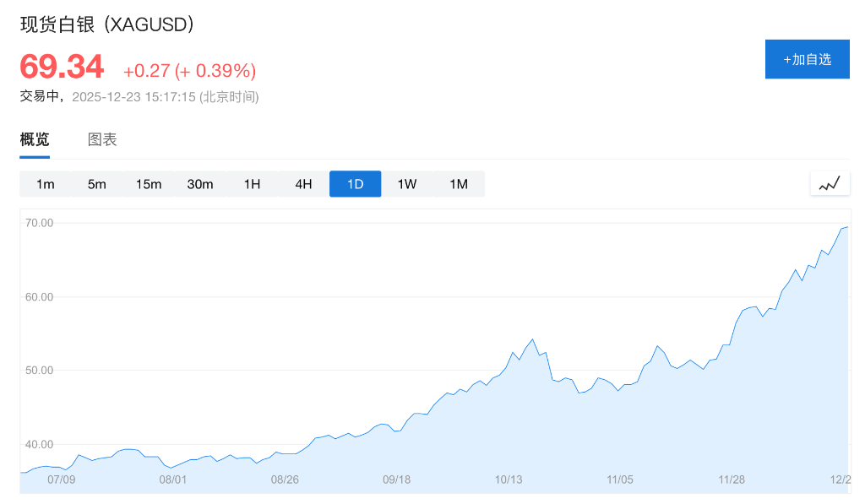Open the 图表 tab

tap(102, 140)
